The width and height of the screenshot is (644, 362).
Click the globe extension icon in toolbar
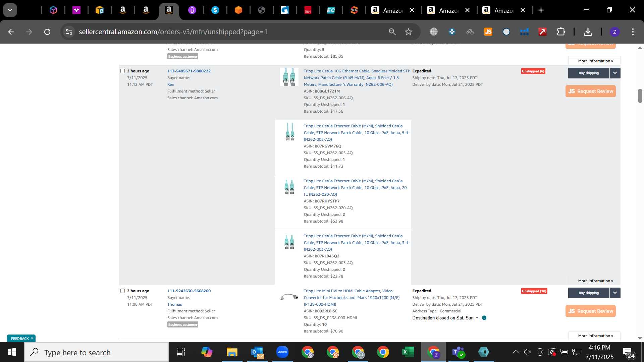point(434,32)
